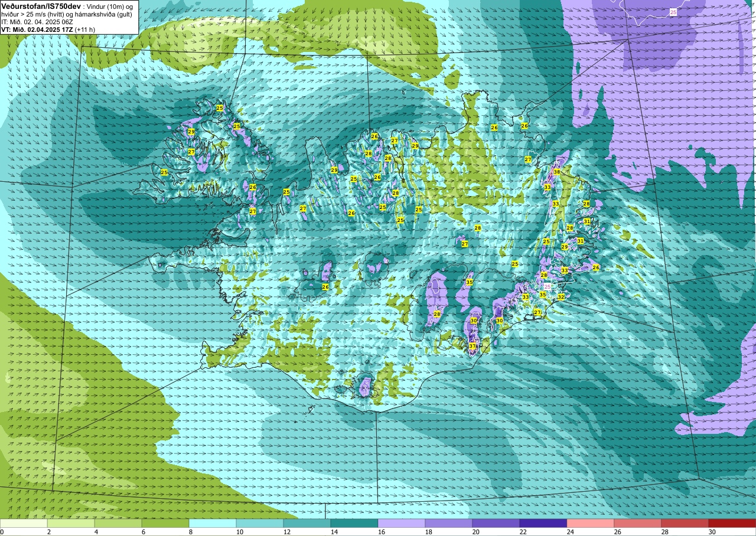
Task: Click the dark teal 14–16 legend swatch
Action: pos(354,523)
